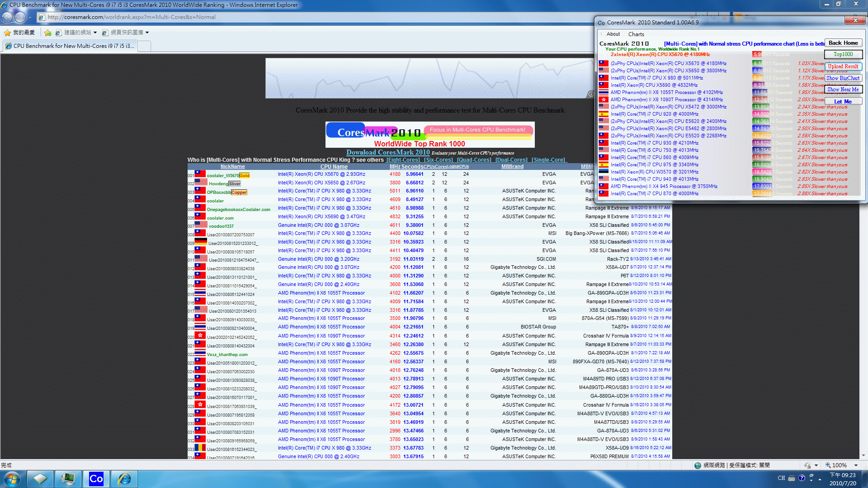868x488 pixels.
Task: Click the CH language indicator in tray
Action: 781,478
